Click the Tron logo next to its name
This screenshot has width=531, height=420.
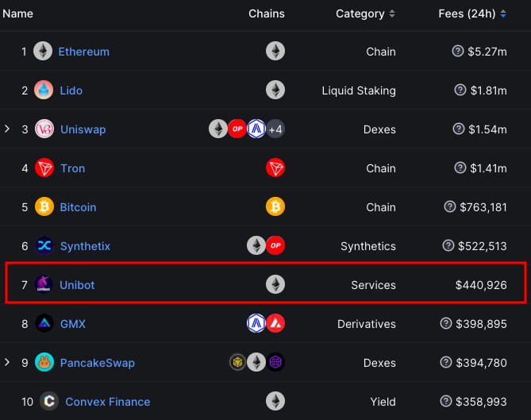[44, 168]
